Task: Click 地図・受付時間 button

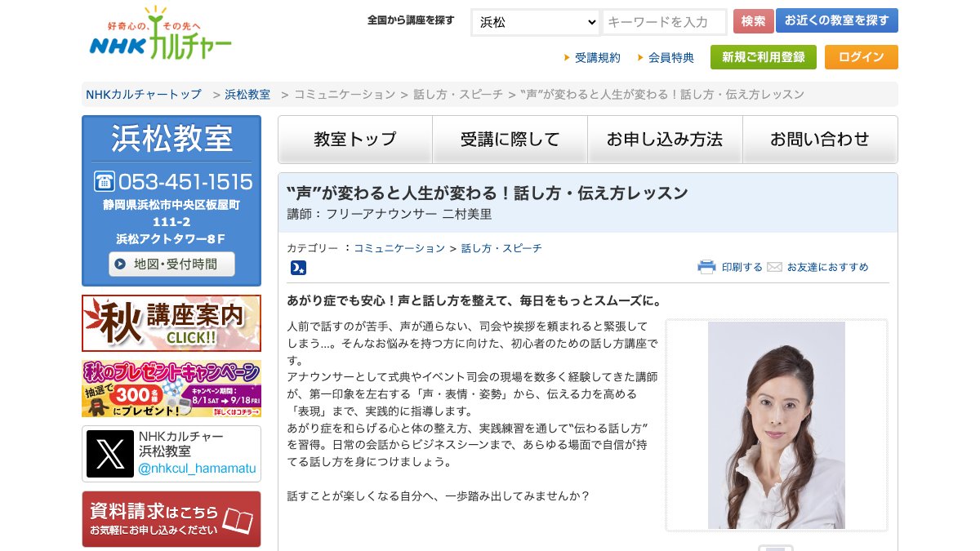Action: point(171,264)
